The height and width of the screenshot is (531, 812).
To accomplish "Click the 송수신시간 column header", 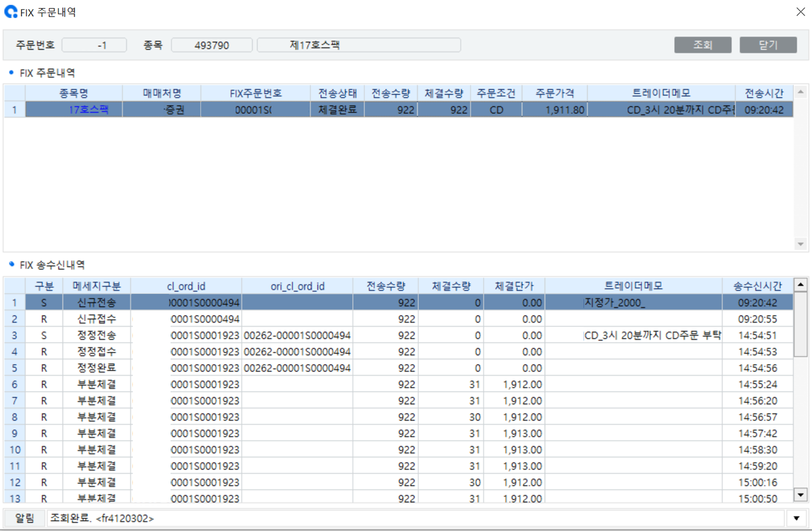I will [757, 286].
